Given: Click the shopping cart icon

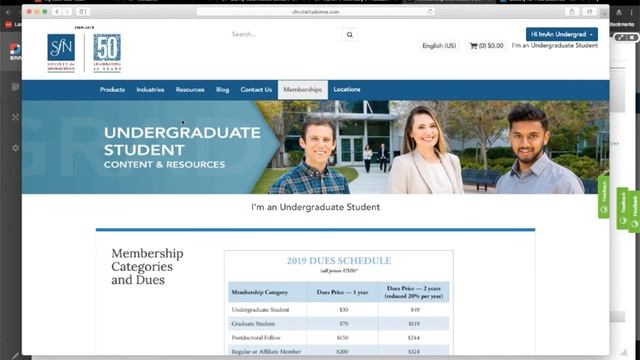Looking at the screenshot, I should coord(473,46).
